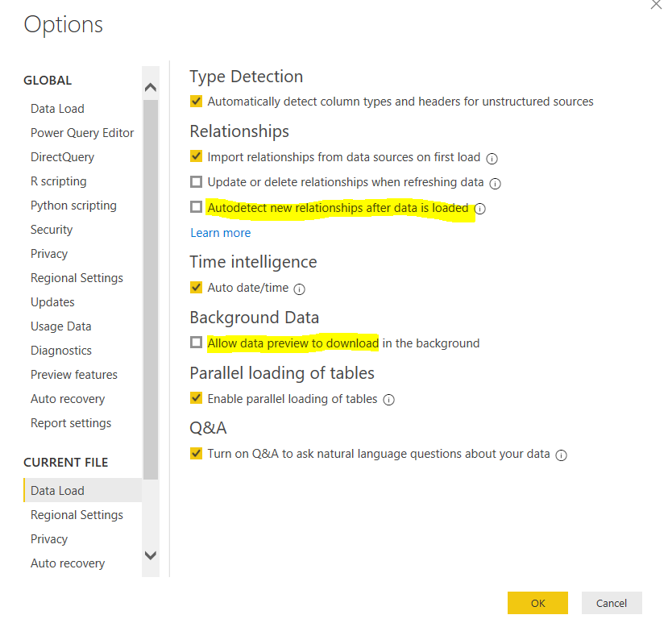668x644 pixels.
Task: Open the Learn more link
Action: (220, 233)
